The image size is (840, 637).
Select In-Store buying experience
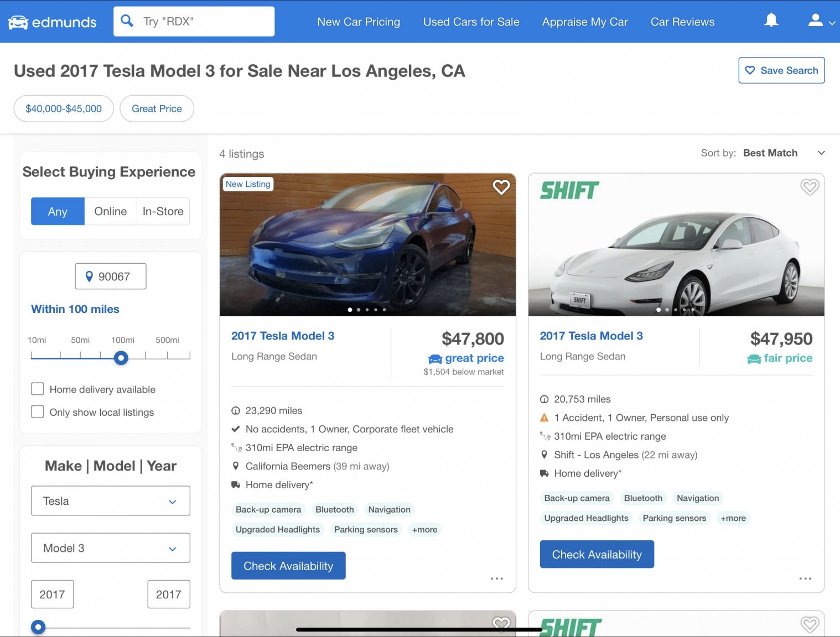pyautogui.click(x=163, y=211)
